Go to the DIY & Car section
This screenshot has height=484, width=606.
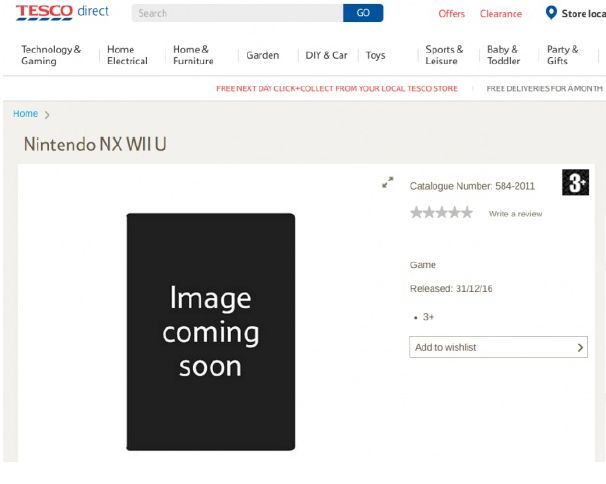click(x=326, y=55)
